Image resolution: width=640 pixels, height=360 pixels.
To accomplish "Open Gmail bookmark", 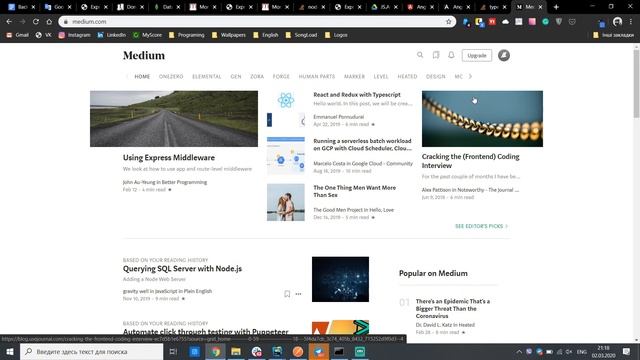I will click(x=18, y=35).
